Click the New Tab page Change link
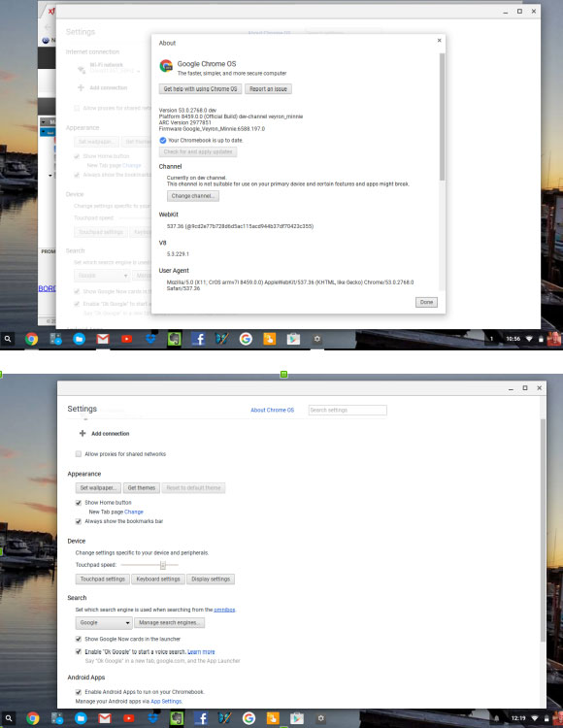Image resolution: width=563 pixels, height=728 pixels. [134, 512]
